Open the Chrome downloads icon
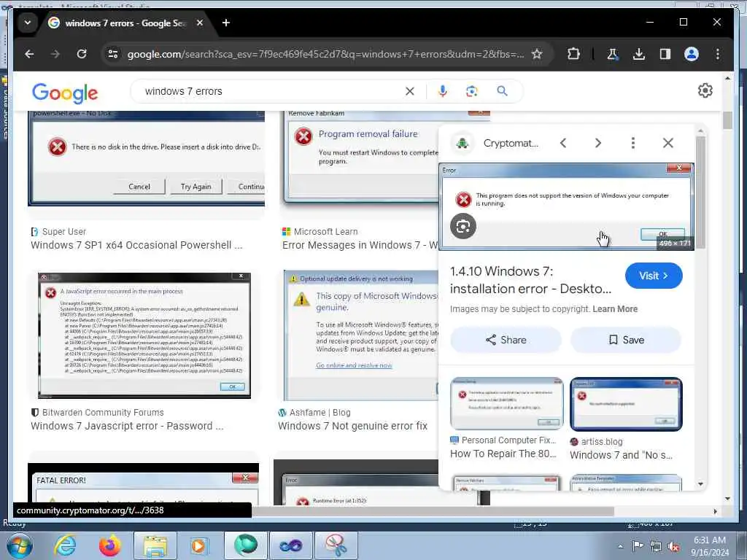Viewport: 747px width, 560px height. pos(639,54)
